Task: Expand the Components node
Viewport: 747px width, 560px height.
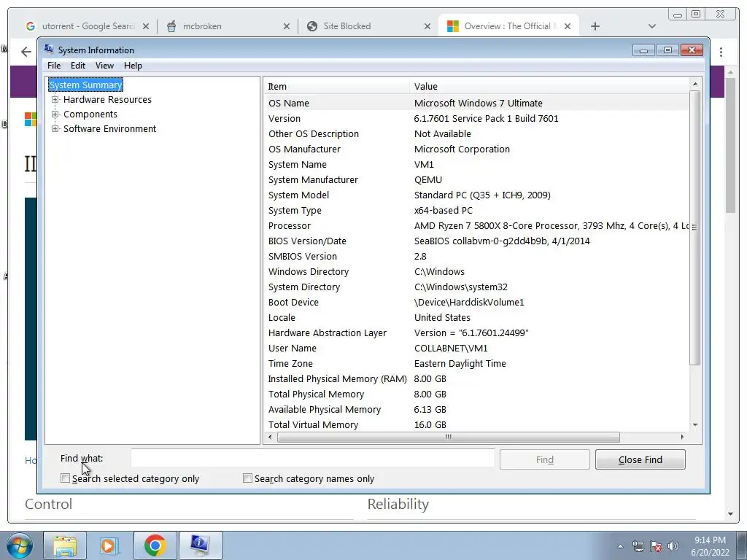Action: [x=55, y=114]
